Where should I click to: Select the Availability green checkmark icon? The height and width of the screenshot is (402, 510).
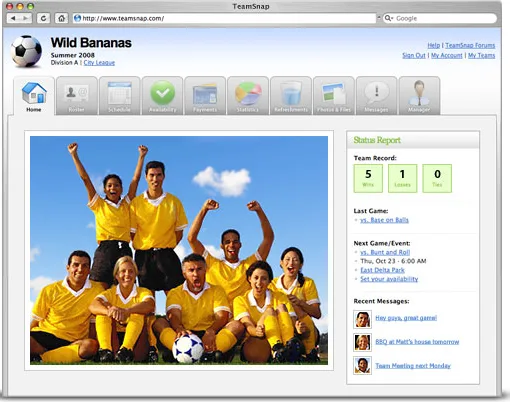click(x=162, y=93)
